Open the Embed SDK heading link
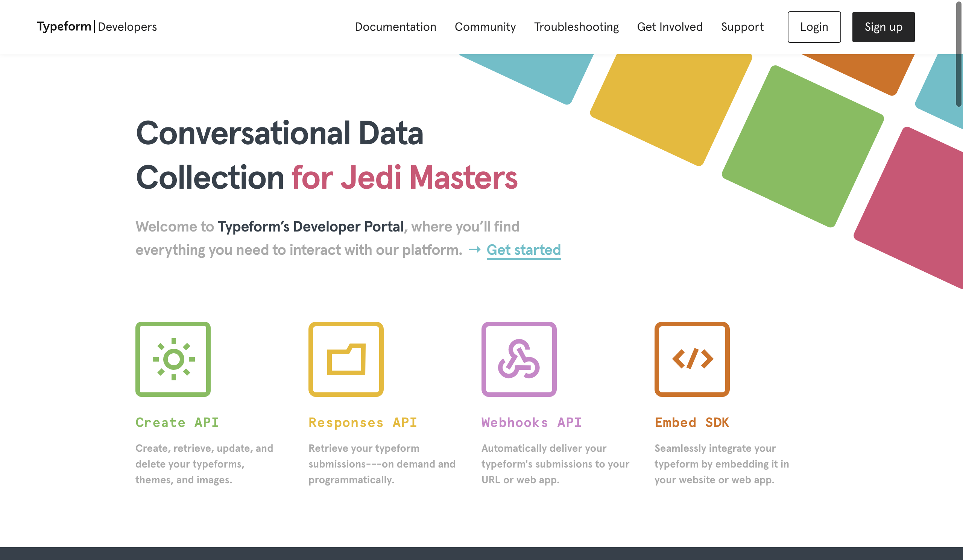This screenshot has width=963, height=560. point(692,422)
